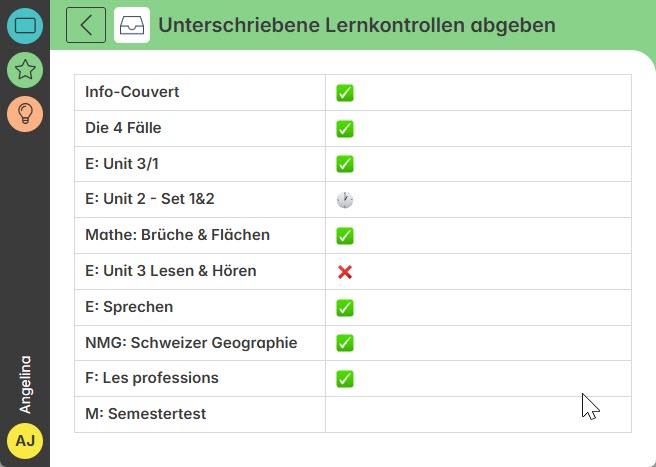Click the red X for Unit 3 Lesen & Hören
Image resolution: width=656 pixels, height=467 pixels.
(x=345, y=272)
